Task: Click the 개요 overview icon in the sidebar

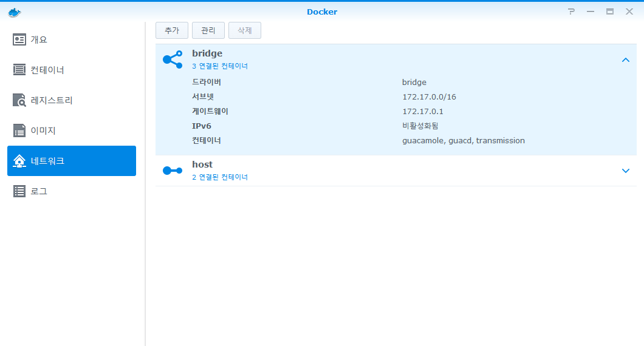Action: [x=19, y=39]
